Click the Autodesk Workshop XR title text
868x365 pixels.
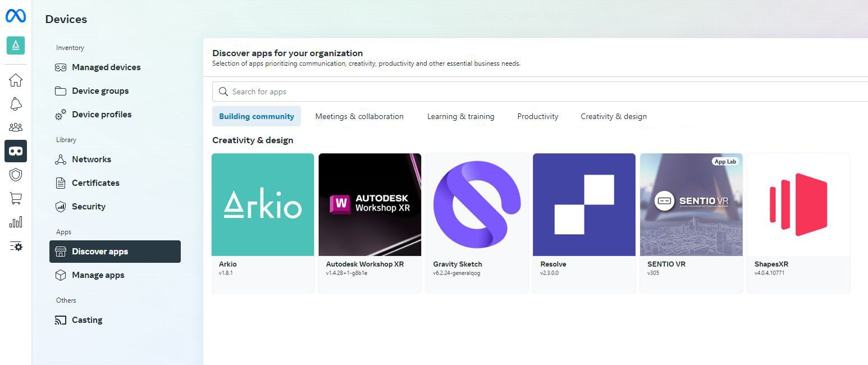(x=365, y=264)
